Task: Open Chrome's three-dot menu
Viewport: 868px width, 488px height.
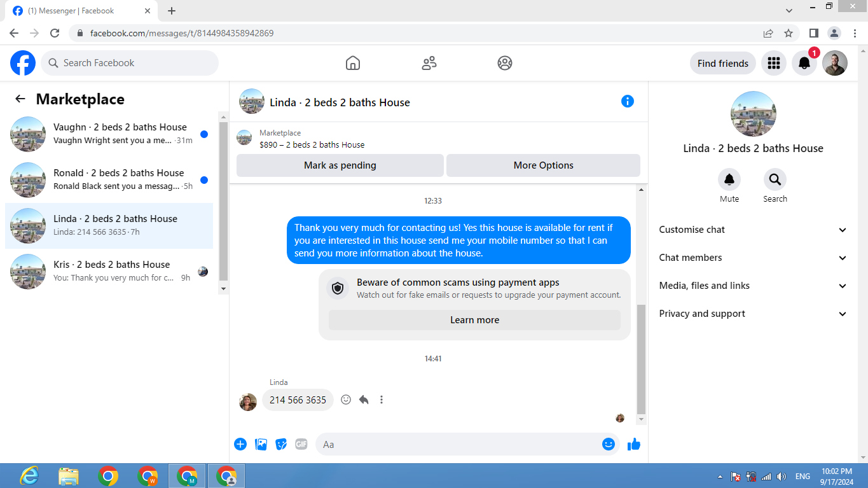Action: [x=853, y=33]
